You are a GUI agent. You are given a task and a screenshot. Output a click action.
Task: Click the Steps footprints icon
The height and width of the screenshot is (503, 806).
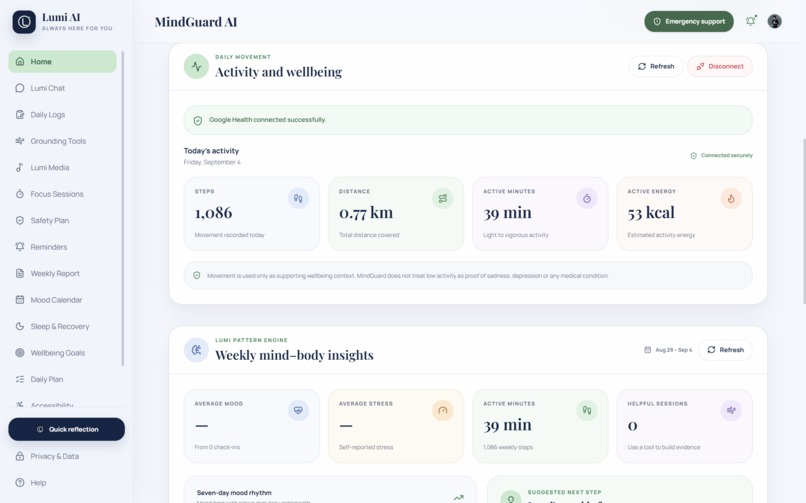(298, 198)
